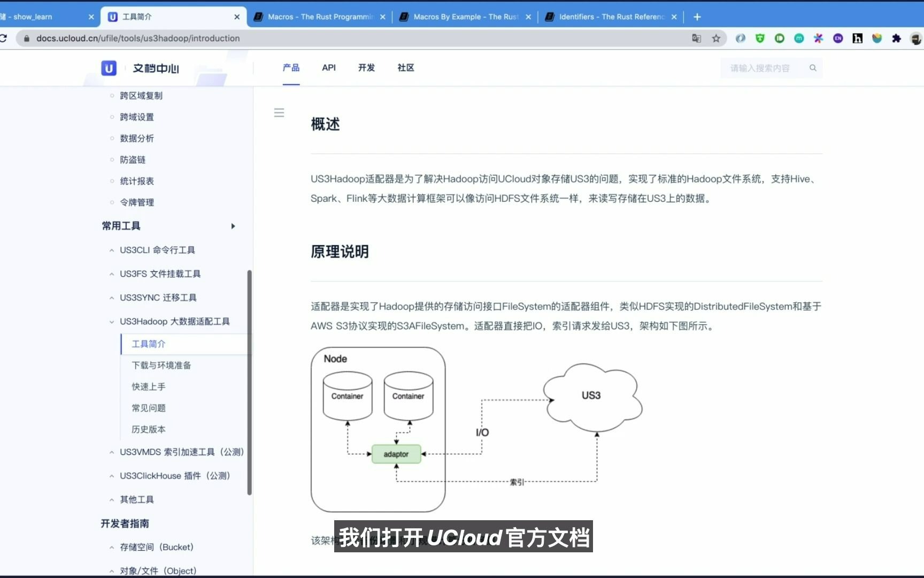The image size is (924, 578).
Task: Open 常见问题 page
Action: (x=149, y=408)
